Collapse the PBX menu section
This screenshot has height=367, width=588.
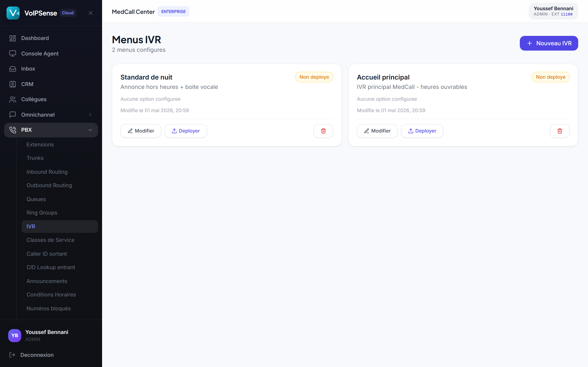click(x=90, y=130)
